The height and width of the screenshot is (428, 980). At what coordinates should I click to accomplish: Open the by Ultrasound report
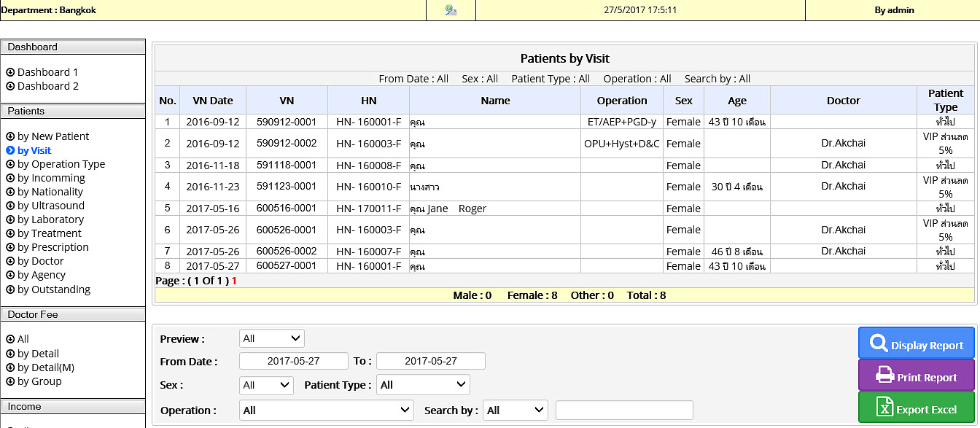click(x=51, y=206)
